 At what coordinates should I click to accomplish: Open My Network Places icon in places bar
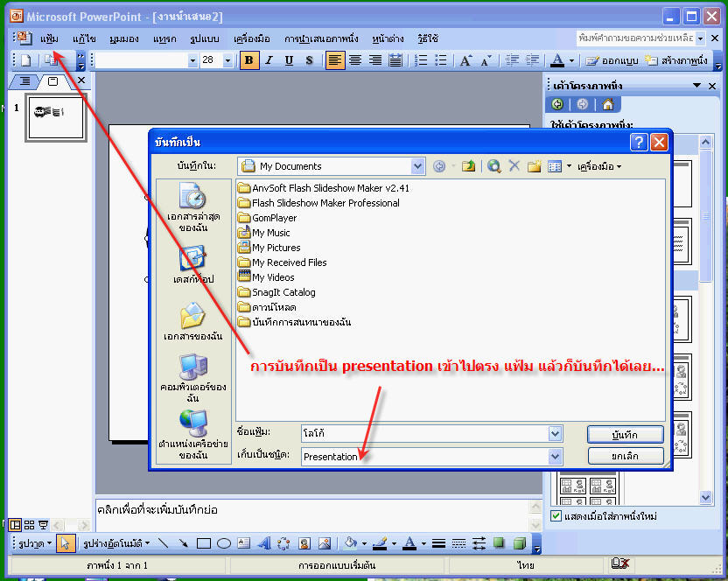tap(193, 435)
